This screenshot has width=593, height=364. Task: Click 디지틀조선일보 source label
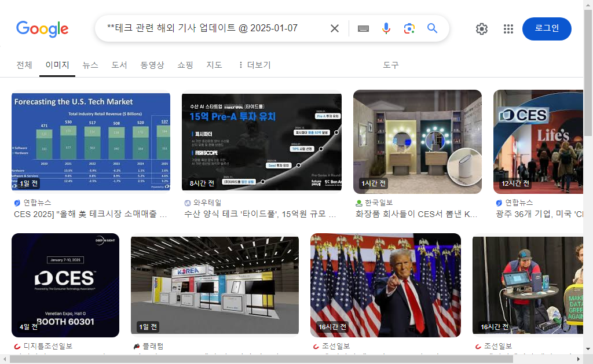point(48,346)
